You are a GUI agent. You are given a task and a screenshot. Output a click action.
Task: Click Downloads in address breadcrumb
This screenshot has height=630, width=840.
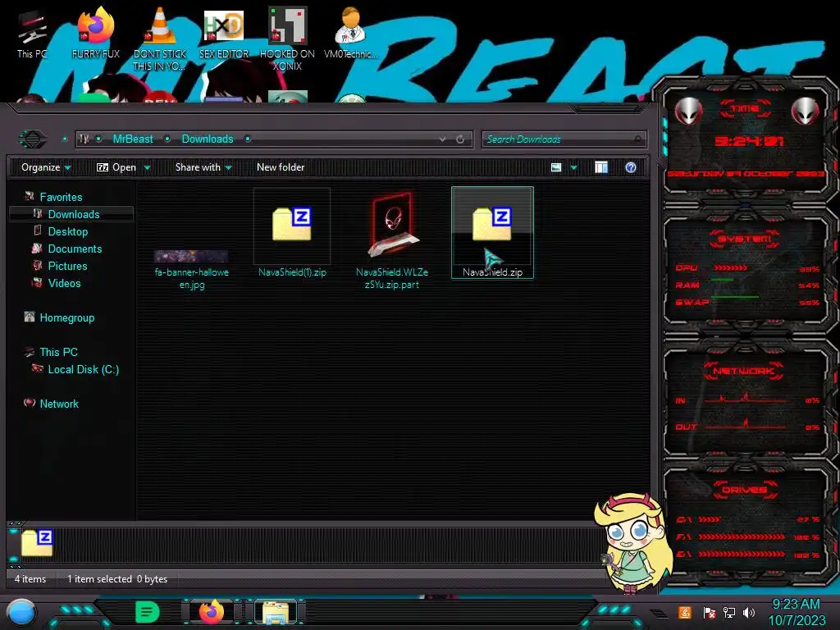(x=208, y=139)
